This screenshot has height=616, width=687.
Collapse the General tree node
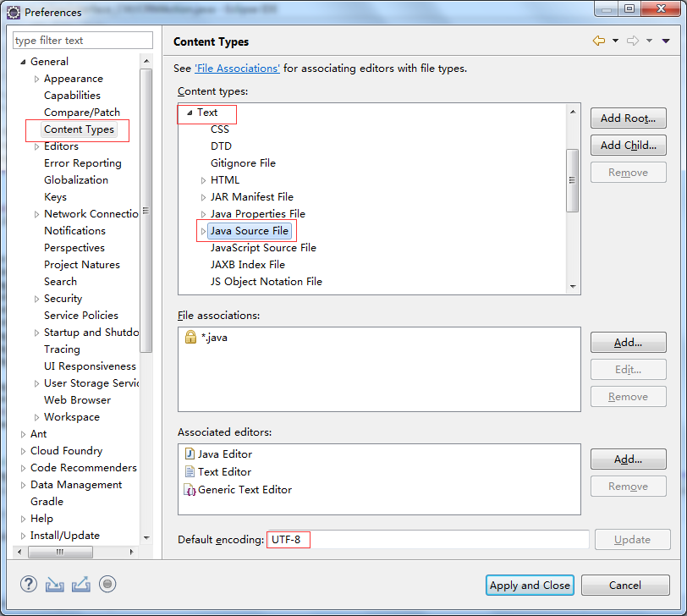[23, 62]
